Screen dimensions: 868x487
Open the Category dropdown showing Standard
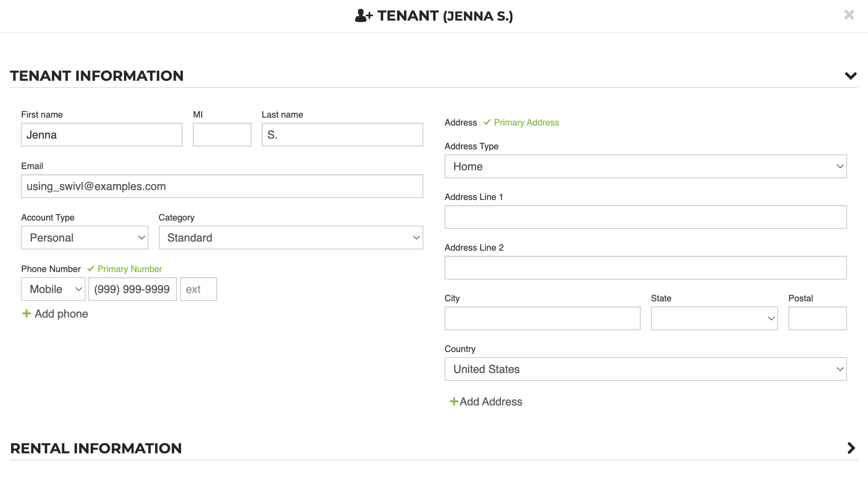291,238
